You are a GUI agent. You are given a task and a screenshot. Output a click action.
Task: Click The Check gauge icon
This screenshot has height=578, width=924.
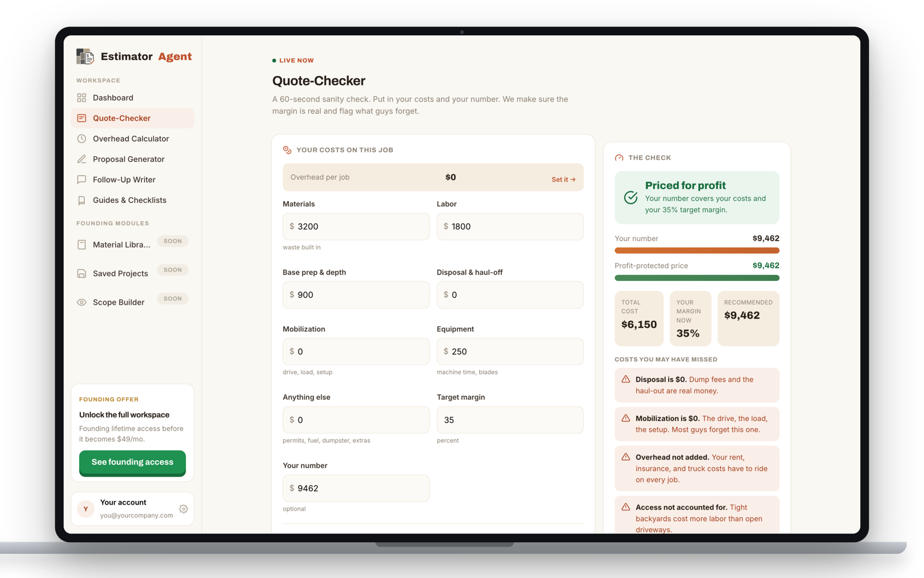619,158
